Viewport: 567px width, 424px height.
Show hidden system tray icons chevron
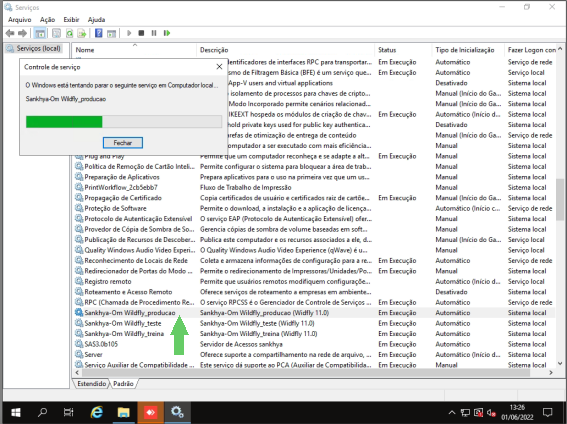click(452, 412)
